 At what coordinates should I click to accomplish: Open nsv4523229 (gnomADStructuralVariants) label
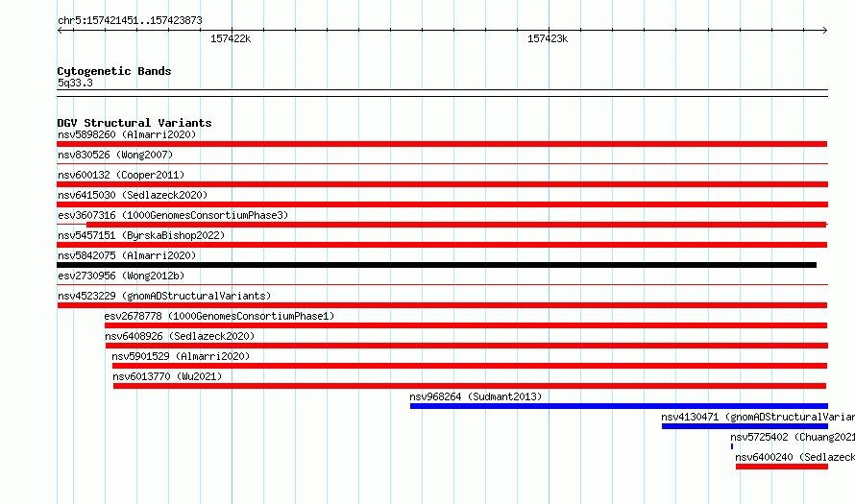pos(164,296)
